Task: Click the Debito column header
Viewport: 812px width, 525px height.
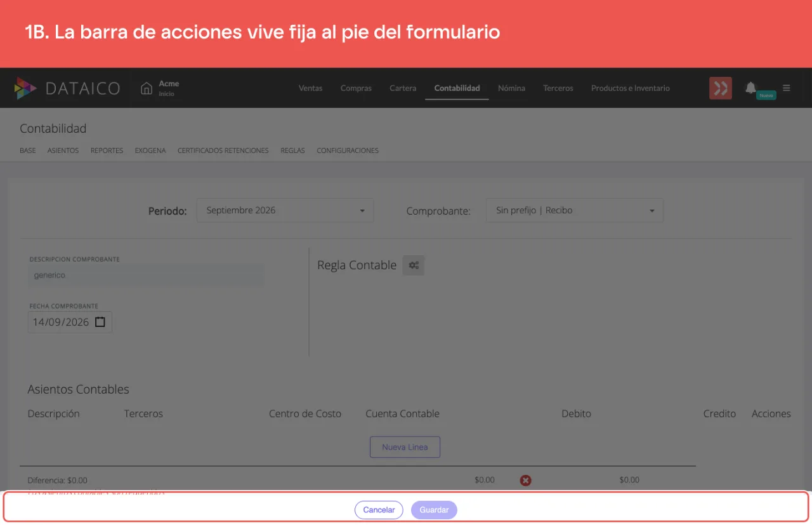Action: [576, 414]
